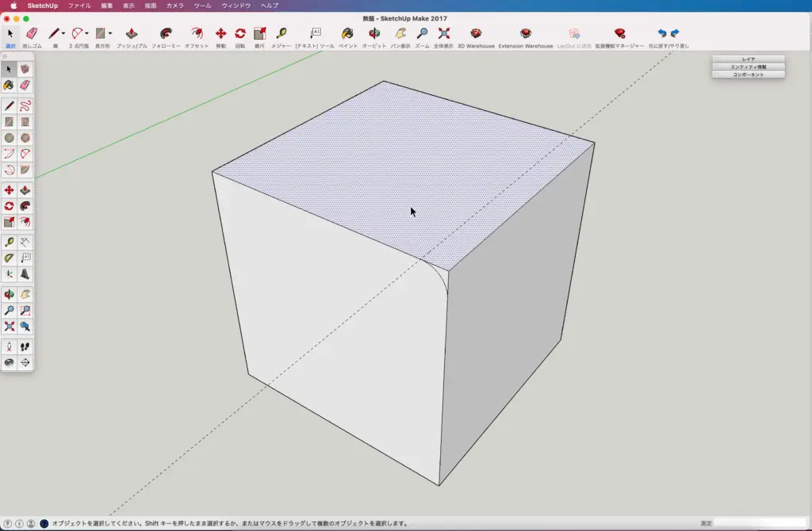The width and height of the screenshot is (812, 531).
Task: Click Zoom Extents (全体表示) in top toolbar
Action: 444,33
